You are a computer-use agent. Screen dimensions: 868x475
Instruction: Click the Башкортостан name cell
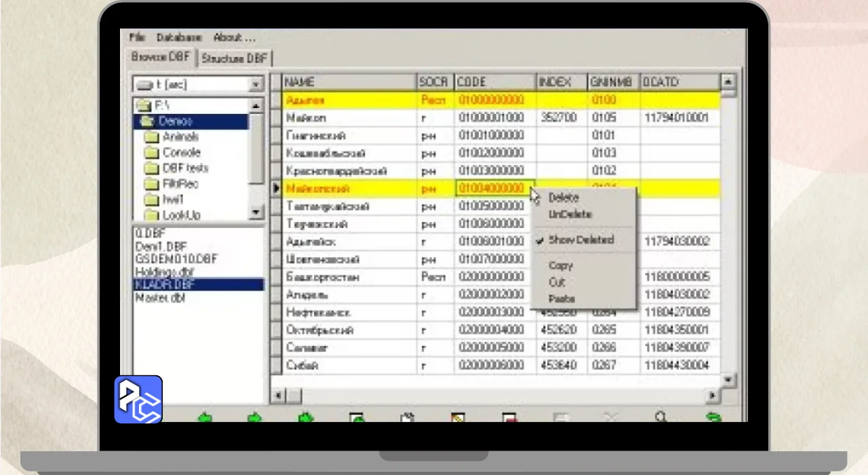(349, 277)
